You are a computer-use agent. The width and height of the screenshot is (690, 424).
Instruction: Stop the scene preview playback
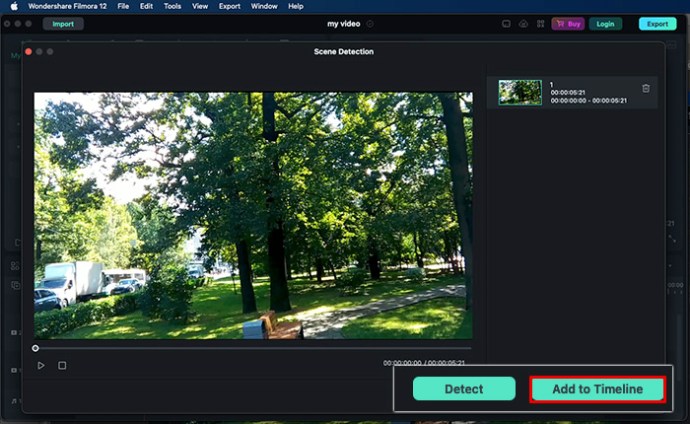pyautogui.click(x=62, y=366)
